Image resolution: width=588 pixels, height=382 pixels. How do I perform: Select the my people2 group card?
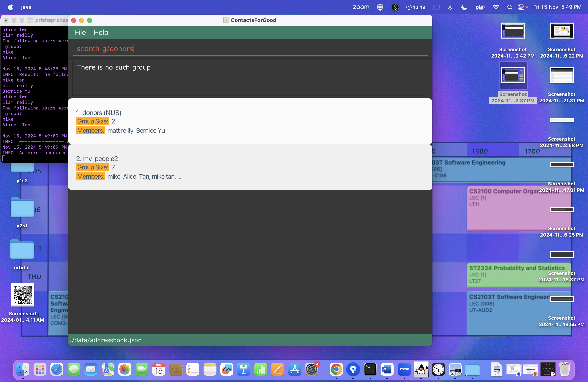tap(250, 167)
